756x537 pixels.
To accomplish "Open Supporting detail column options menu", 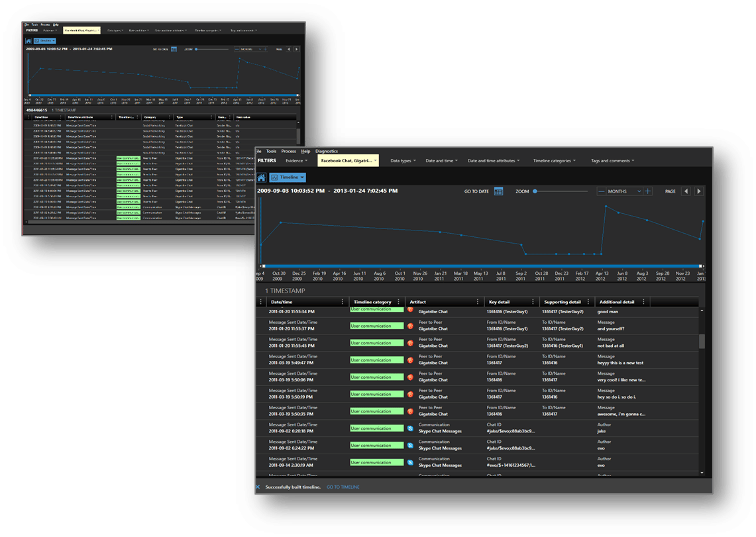I will click(588, 302).
